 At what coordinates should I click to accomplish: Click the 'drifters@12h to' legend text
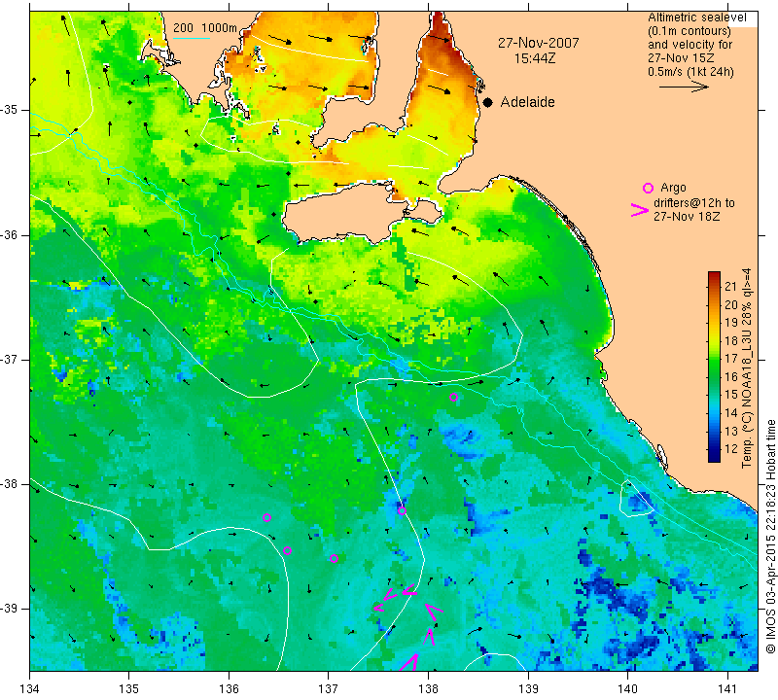pyautogui.click(x=694, y=203)
